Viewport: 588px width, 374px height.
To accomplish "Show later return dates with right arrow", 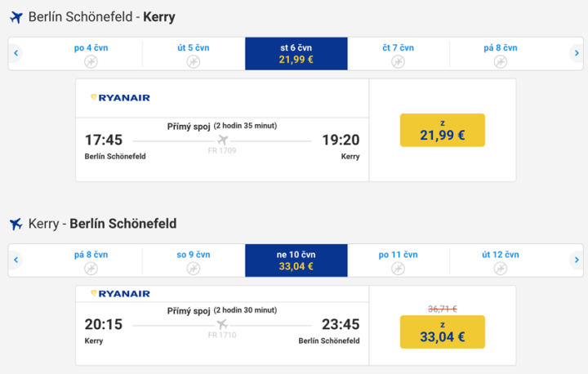I will (x=577, y=260).
